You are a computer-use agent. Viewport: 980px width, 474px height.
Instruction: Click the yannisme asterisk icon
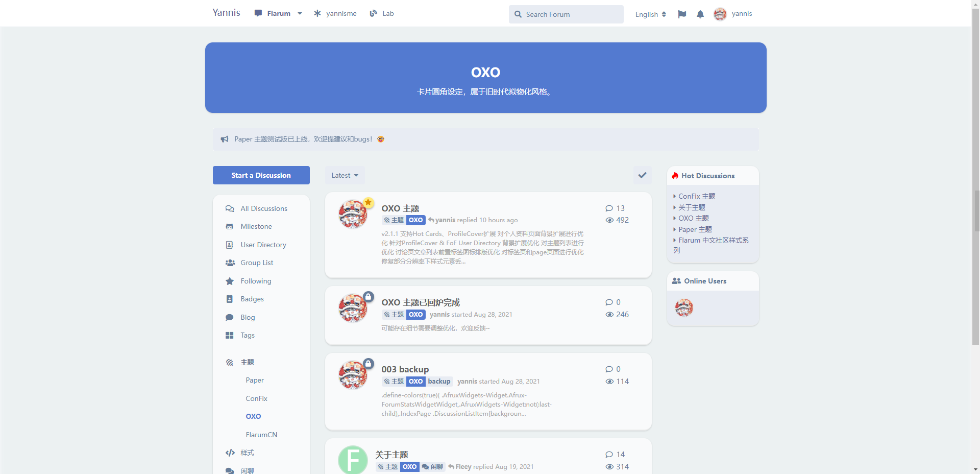tap(317, 13)
